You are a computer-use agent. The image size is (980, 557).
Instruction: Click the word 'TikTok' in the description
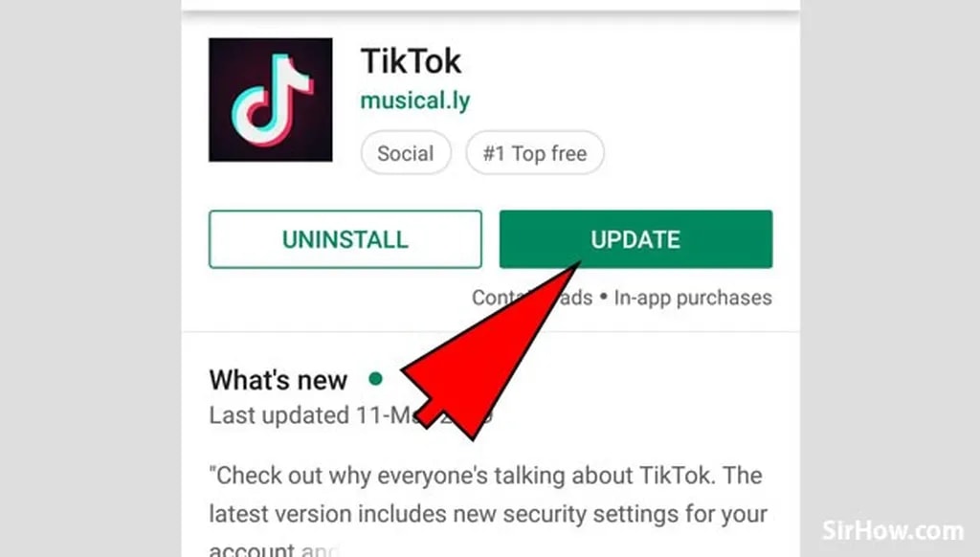[x=675, y=476]
